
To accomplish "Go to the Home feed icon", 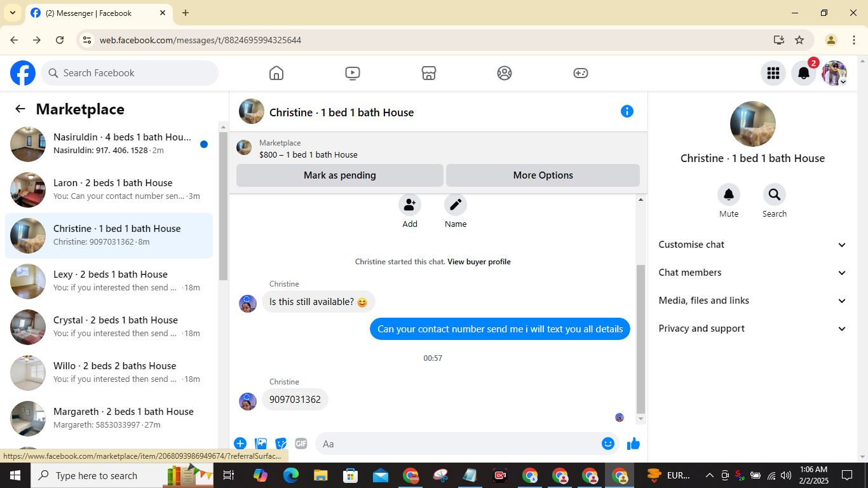I will [x=276, y=73].
